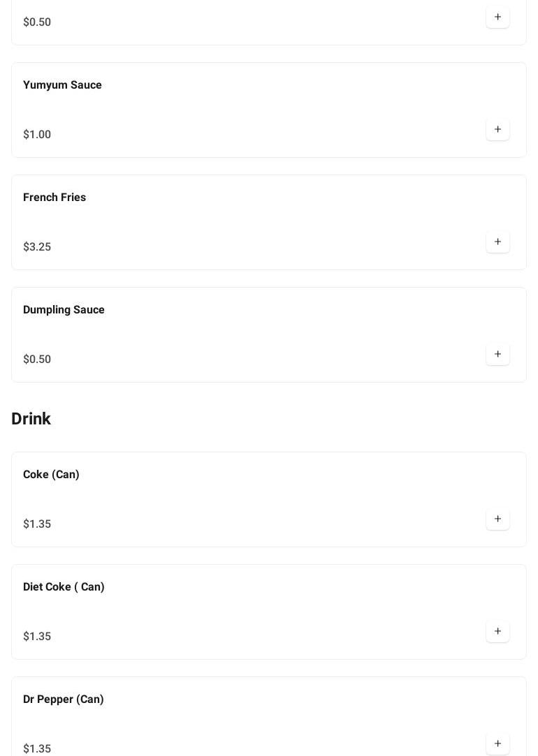Select the Dumpling Sauce $0.50 price
Image resolution: width=538 pixels, height=756 pixels.
point(37,360)
